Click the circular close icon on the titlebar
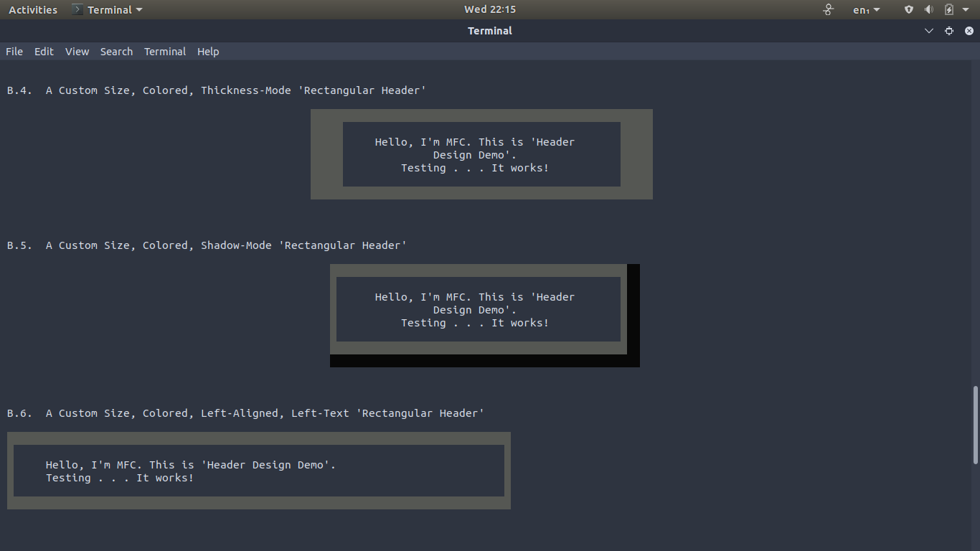Viewport: 980px width, 551px height. point(969,31)
